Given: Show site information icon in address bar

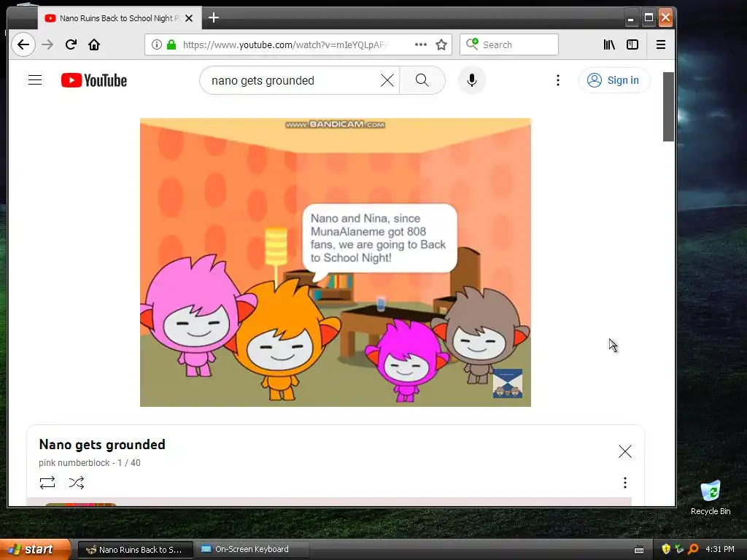Looking at the screenshot, I should (156, 44).
